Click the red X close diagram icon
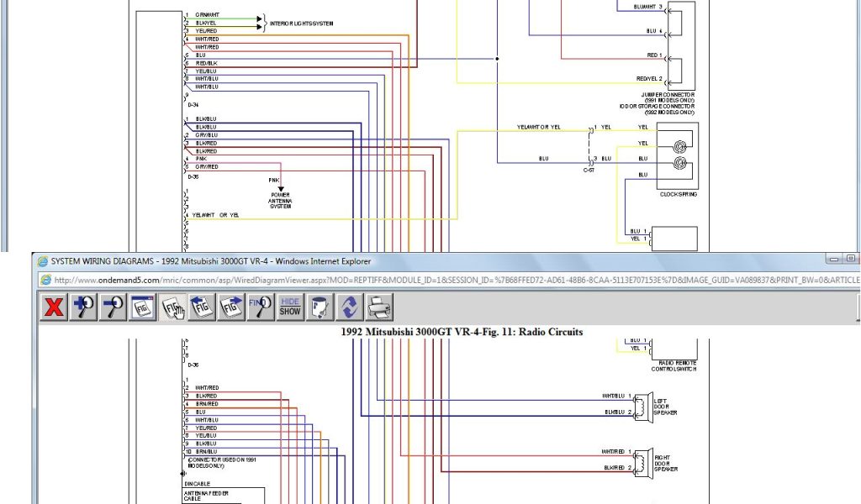 point(55,307)
